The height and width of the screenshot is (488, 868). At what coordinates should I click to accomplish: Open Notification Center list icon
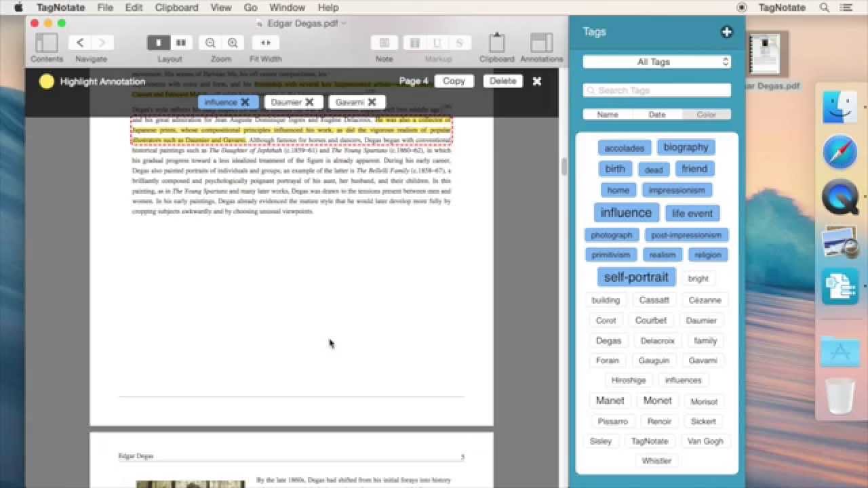847,7
